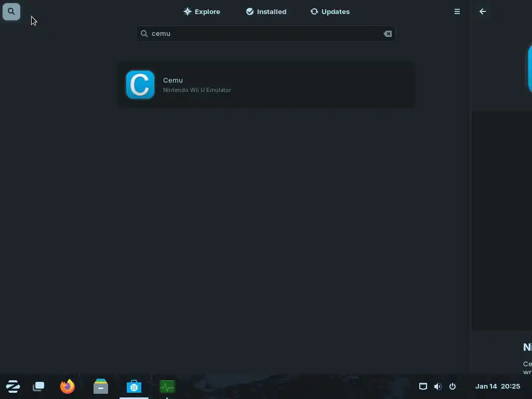Switch to the Installed tab
The height and width of the screenshot is (399, 532).
point(267,11)
